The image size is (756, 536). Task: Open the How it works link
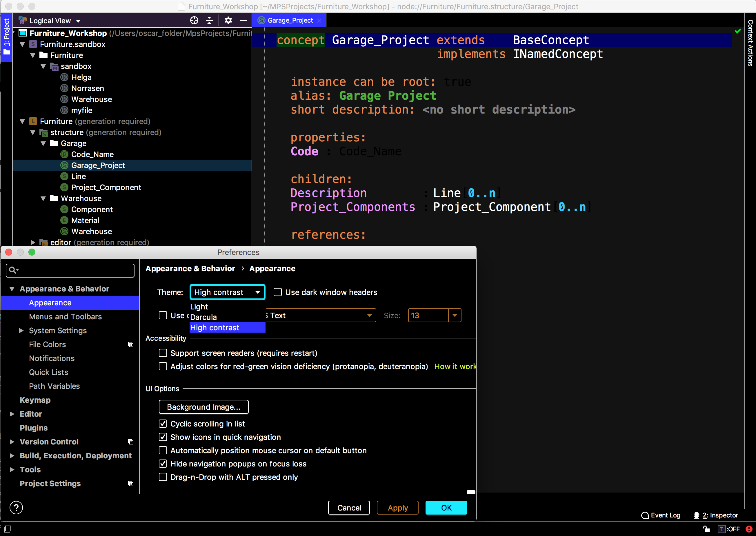[x=455, y=366]
